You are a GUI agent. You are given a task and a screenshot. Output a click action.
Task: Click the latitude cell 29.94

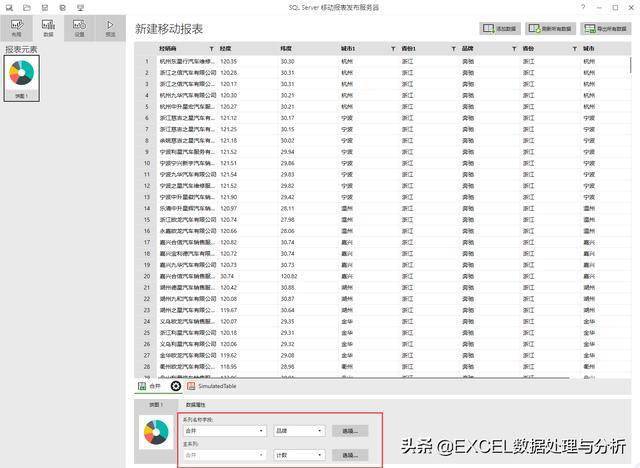[x=287, y=152]
